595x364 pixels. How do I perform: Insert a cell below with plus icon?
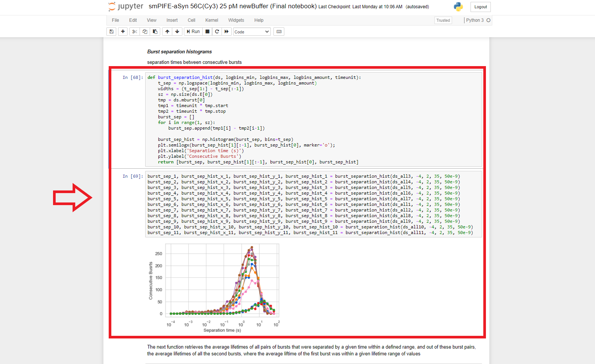point(123,32)
